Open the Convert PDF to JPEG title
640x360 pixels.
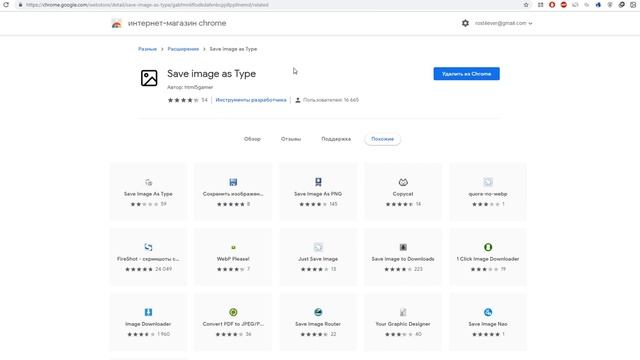pyautogui.click(x=233, y=324)
